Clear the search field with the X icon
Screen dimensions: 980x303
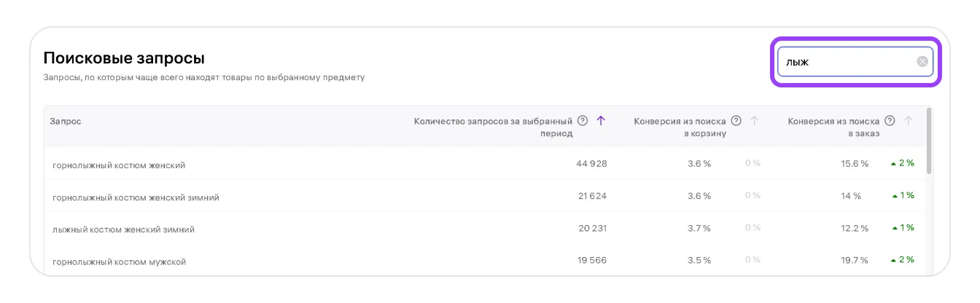pyautogui.click(x=922, y=62)
